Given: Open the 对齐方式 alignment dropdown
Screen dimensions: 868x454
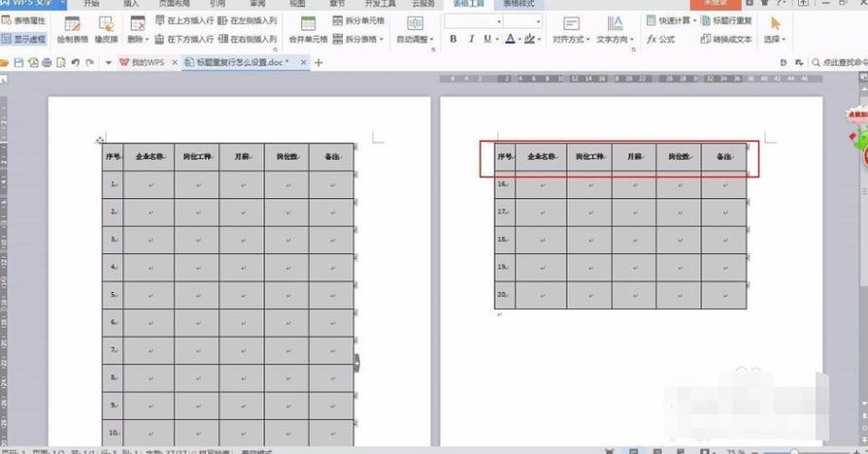Looking at the screenshot, I should pos(571,30).
